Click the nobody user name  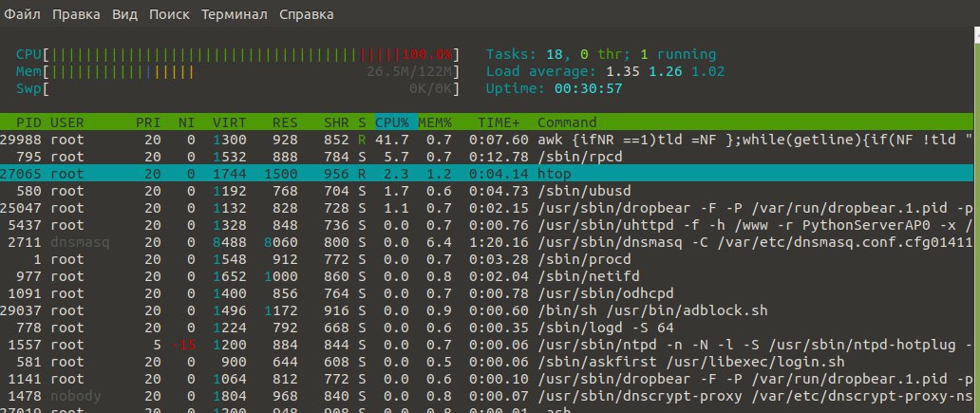pos(76,396)
